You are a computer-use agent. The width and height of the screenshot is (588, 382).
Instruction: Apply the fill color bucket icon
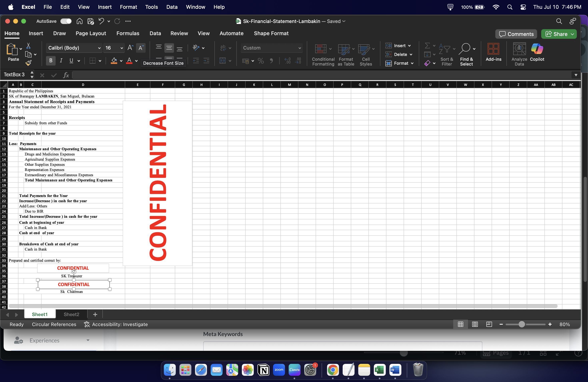[x=114, y=61]
